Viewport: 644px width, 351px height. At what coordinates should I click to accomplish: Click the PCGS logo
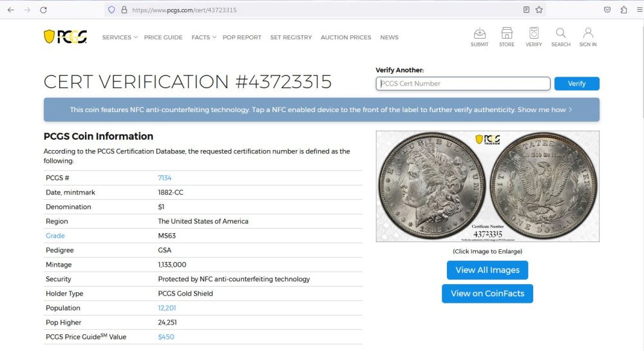65,37
